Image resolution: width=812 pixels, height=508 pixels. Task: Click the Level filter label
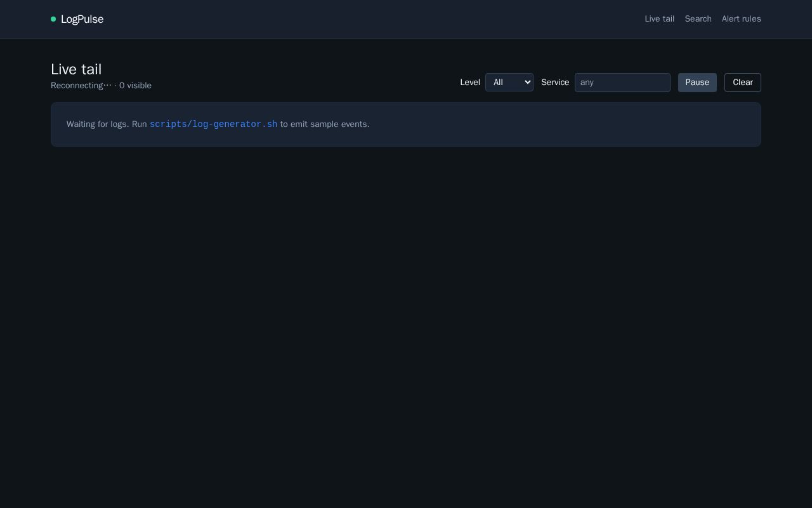470,83
